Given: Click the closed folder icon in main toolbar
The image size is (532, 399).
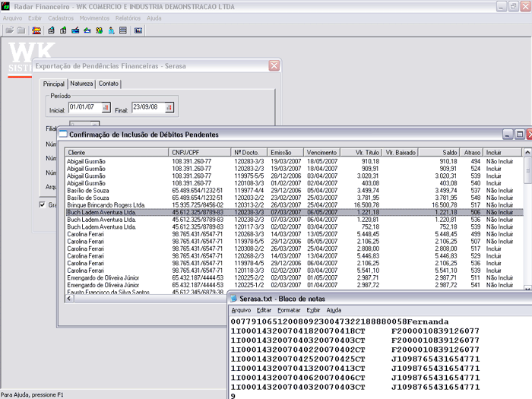Looking at the screenshot, I should (21, 30).
